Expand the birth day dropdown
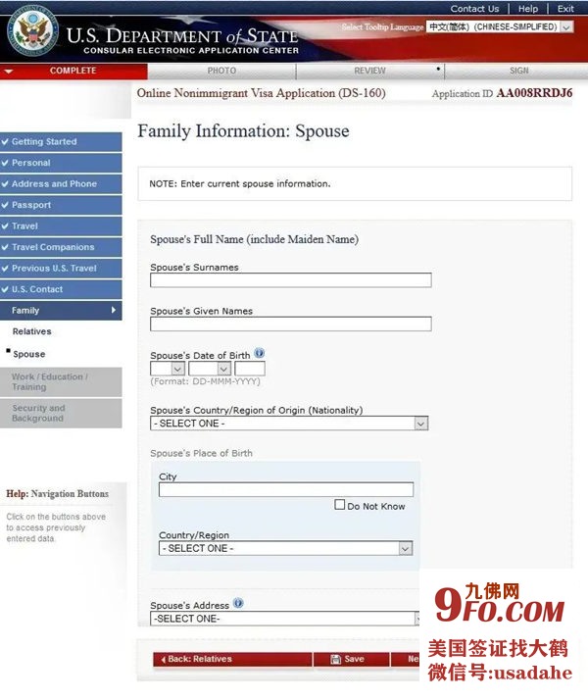The width and height of the screenshot is (588, 700). click(x=168, y=370)
